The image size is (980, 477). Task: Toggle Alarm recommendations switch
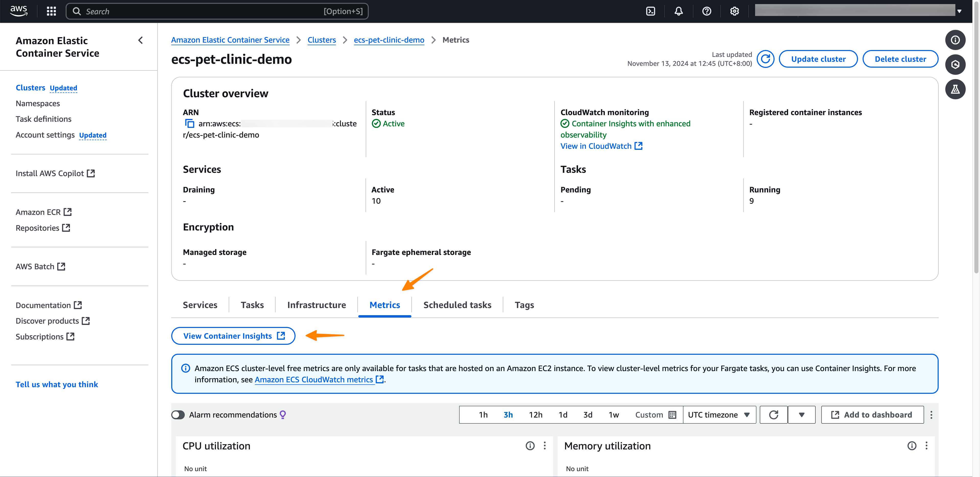click(178, 415)
